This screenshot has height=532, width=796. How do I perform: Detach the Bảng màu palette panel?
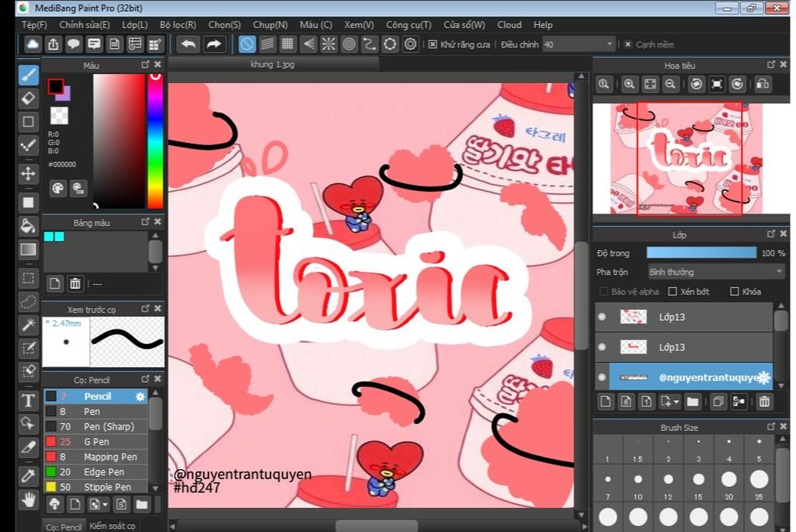[x=145, y=222]
